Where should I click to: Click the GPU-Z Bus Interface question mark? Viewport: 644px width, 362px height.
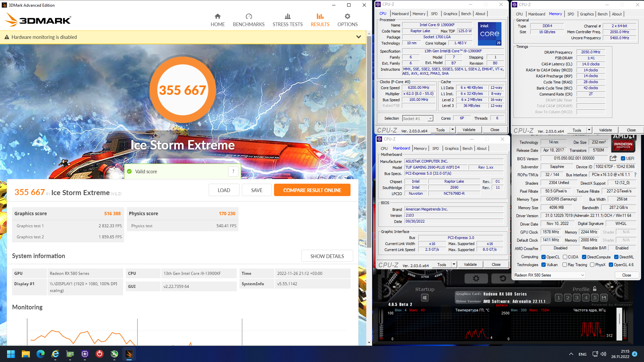pyautogui.click(x=635, y=175)
